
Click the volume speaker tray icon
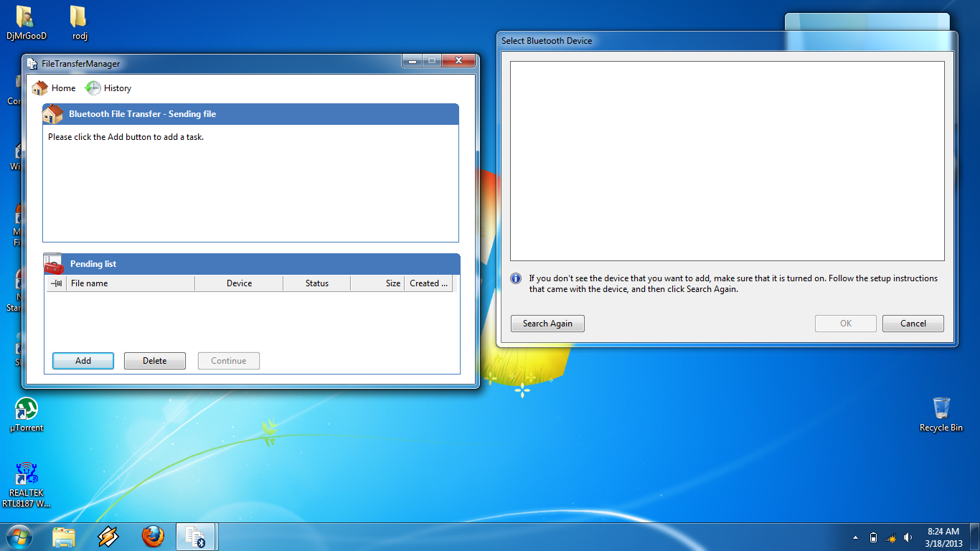pyautogui.click(x=908, y=537)
